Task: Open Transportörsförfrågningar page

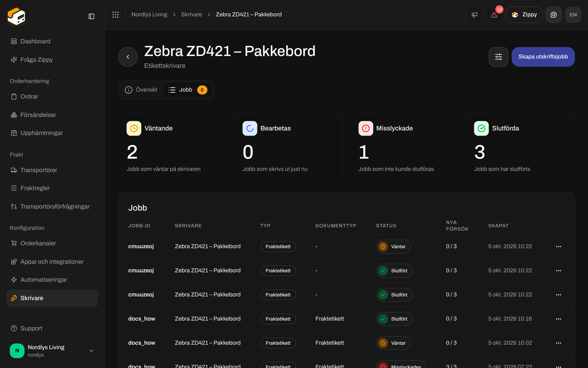Action: pos(52,206)
